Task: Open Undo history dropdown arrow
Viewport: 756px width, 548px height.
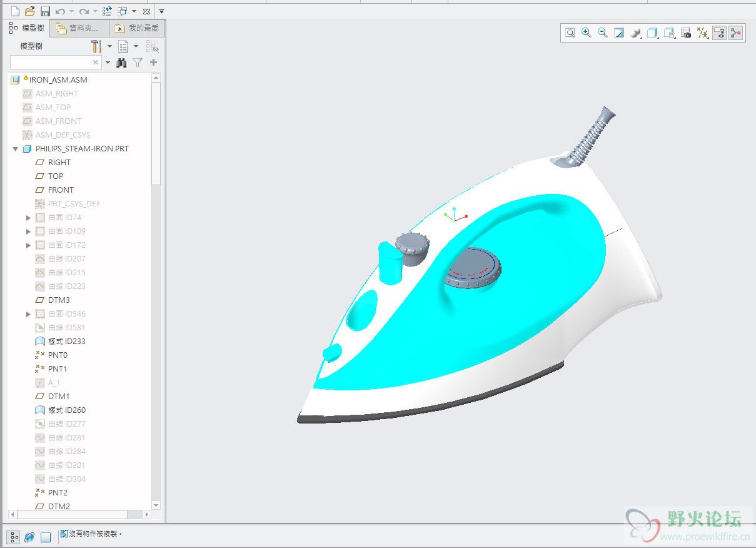Action: point(71,11)
